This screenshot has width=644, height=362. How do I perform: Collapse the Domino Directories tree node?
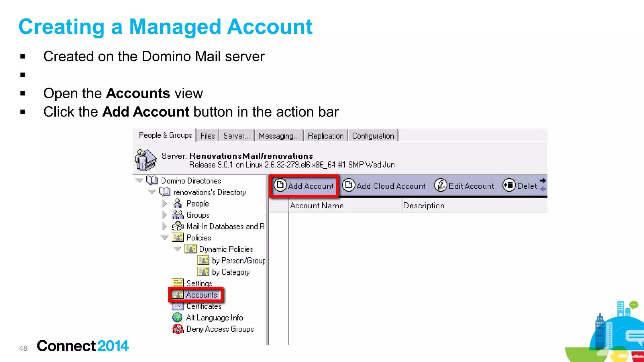pyautogui.click(x=139, y=181)
